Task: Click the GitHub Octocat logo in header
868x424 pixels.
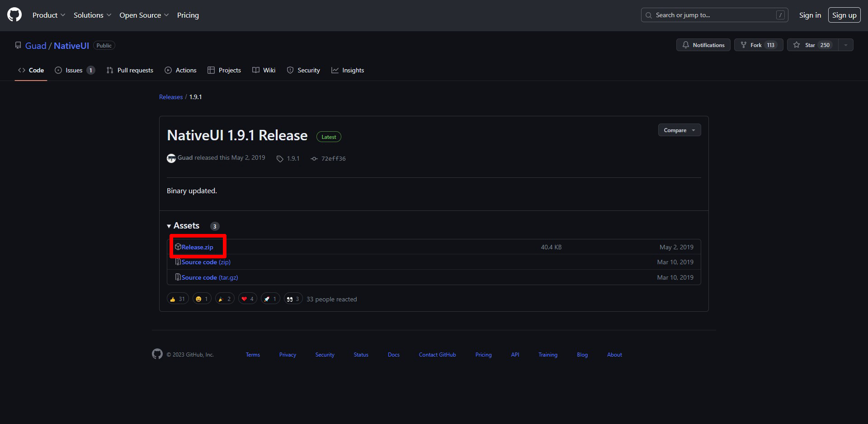Action: [14, 15]
